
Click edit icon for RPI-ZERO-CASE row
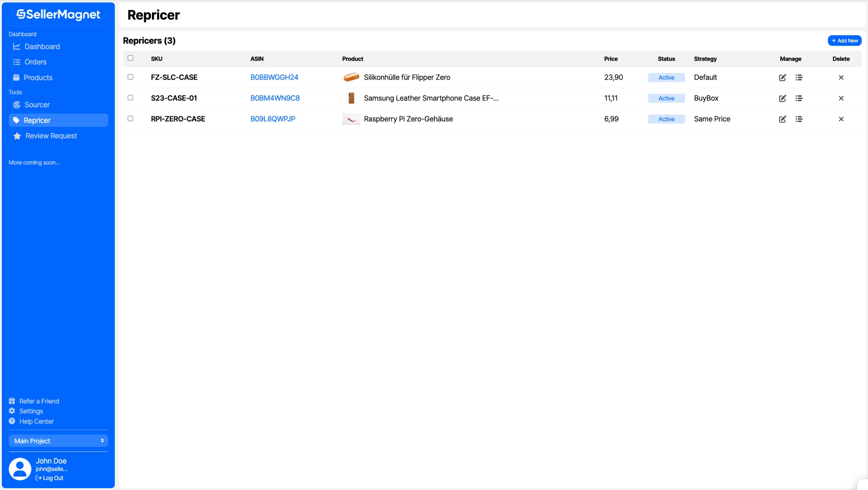coord(783,119)
